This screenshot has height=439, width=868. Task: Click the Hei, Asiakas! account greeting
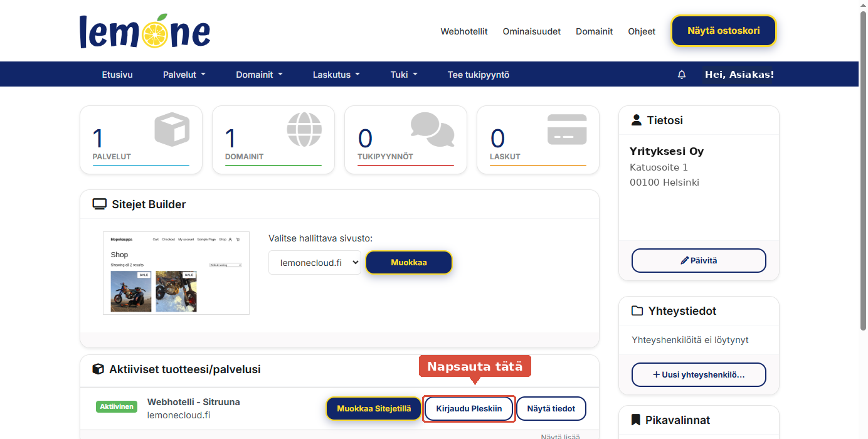739,75
